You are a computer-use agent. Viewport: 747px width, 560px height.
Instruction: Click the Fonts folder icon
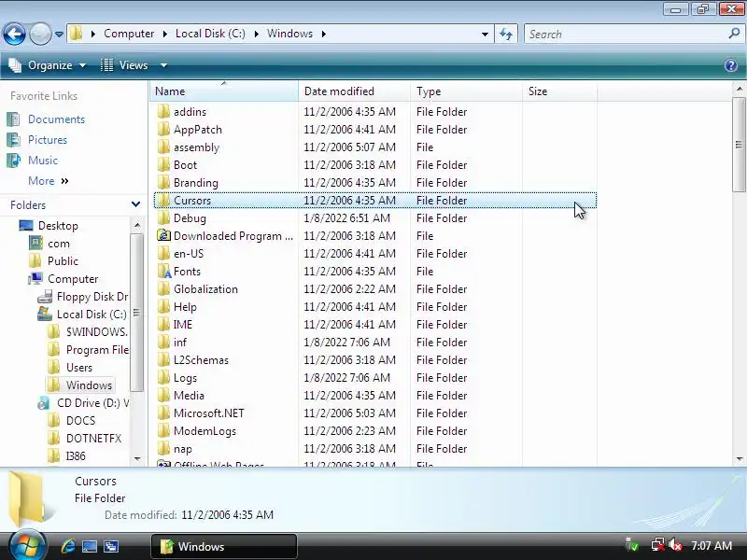pyautogui.click(x=163, y=272)
